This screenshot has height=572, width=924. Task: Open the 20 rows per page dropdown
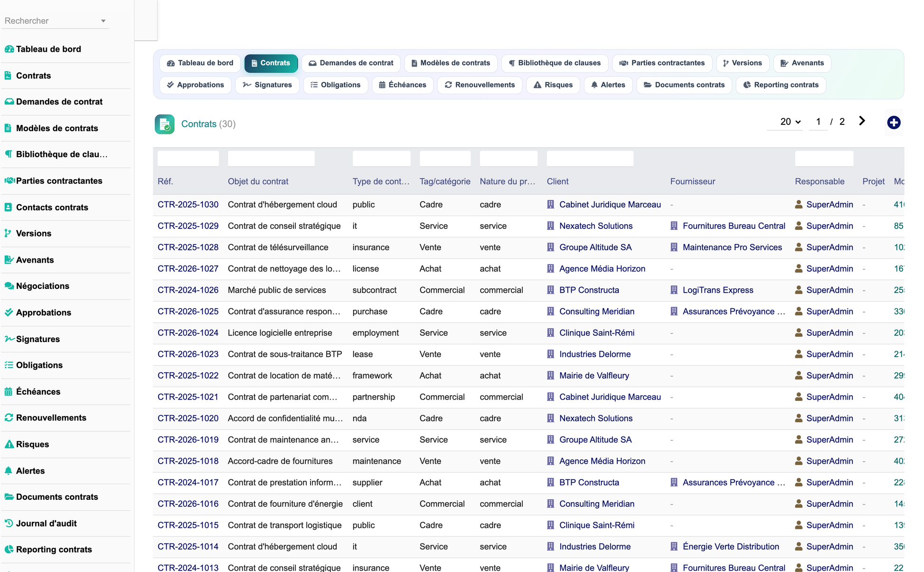[790, 122]
